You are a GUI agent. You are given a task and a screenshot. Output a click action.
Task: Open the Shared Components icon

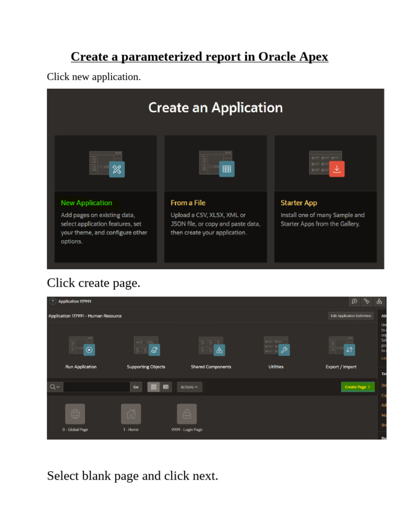click(x=211, y=347)
